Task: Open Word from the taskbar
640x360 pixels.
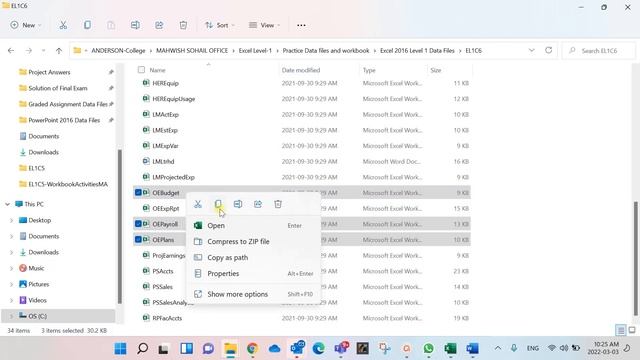Action: tap(472, 349)
